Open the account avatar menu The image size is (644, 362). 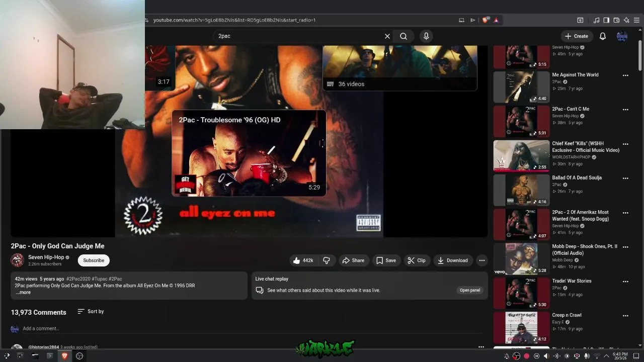point(622,36)
